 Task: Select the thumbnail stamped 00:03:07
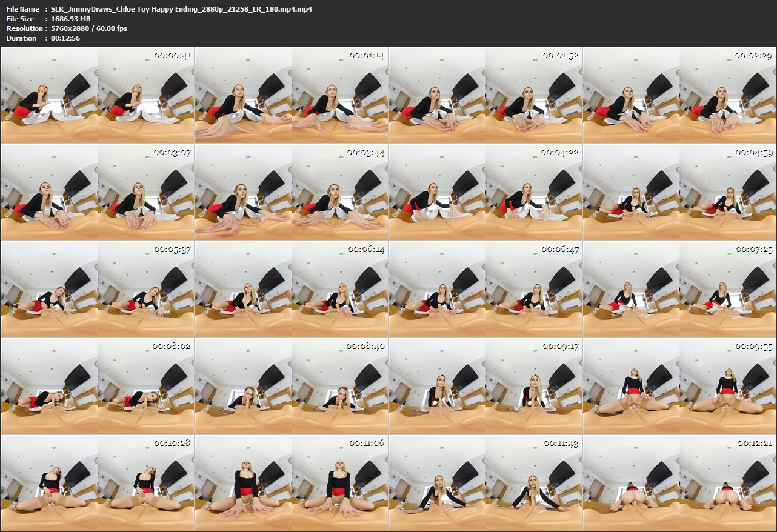98,192
